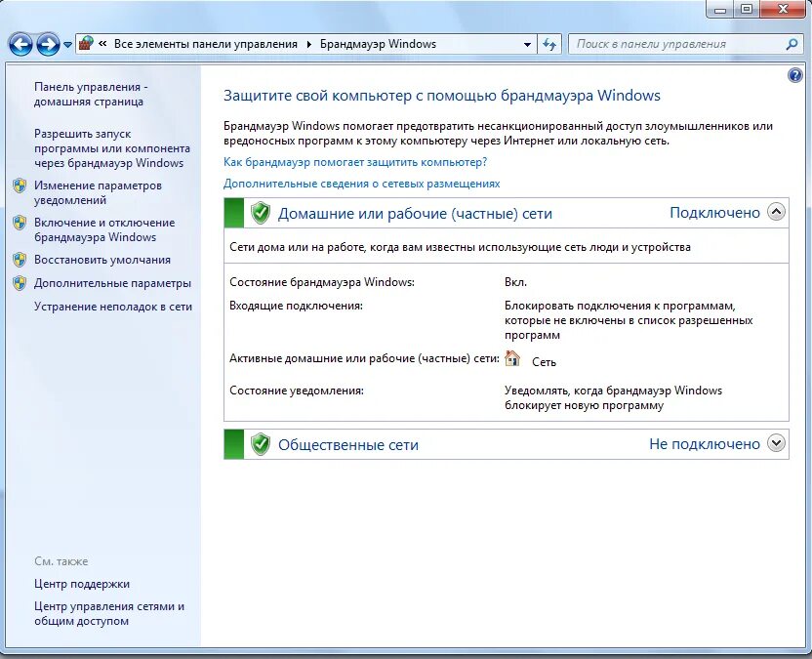812x659 pixels.
Task: Click shield icon beside 'Изменение параметров уведомлений'
Action: (20, 185)
